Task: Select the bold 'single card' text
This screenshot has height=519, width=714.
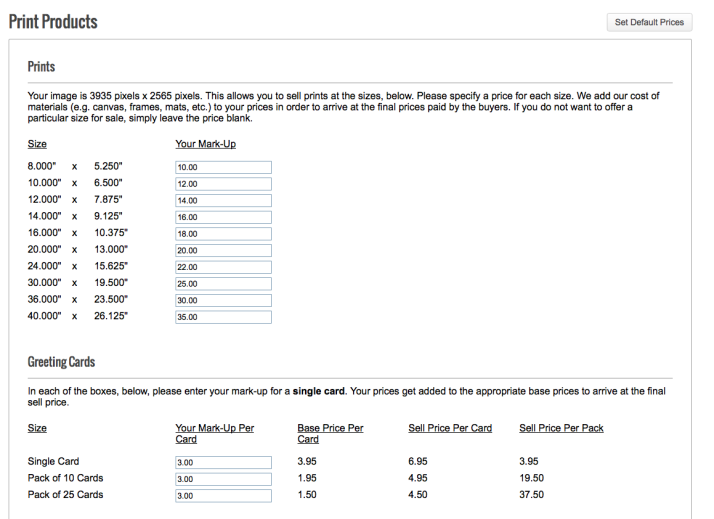Action: tap(318, 391)
